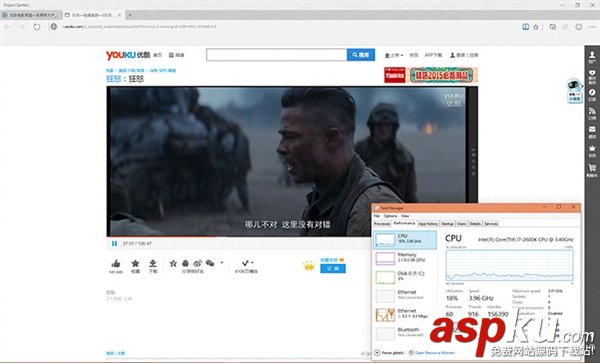Collapse Task Manager with Fewer details
600x363 pixels.
[389, 353]
